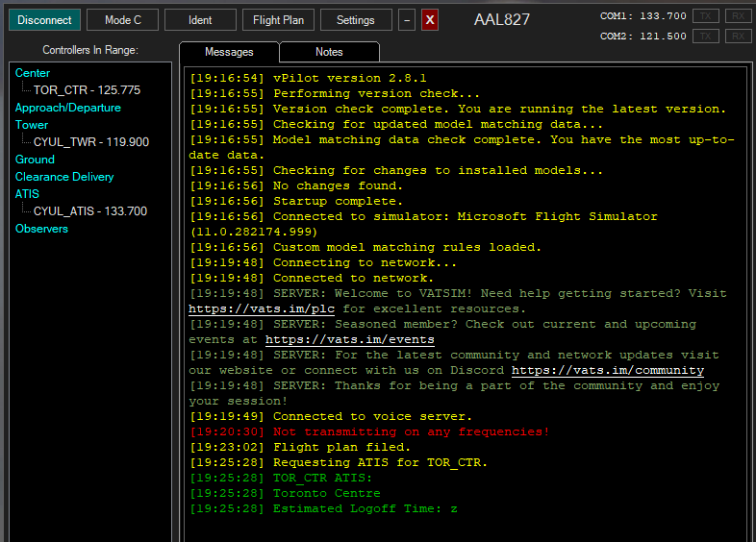Open the vats.im/community Discord link
The height and width of the screenshot is (542, 756).
click(607, 371)
